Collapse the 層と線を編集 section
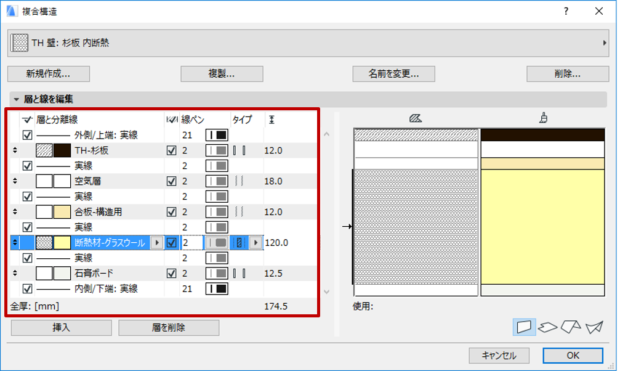This screenshot has height=371, width=620. point(16,99)
